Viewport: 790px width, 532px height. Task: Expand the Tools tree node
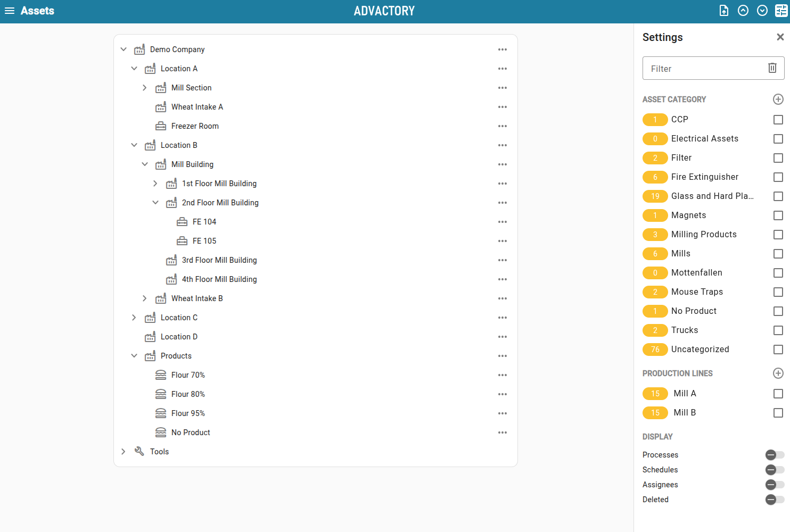[x=124, y=452]
